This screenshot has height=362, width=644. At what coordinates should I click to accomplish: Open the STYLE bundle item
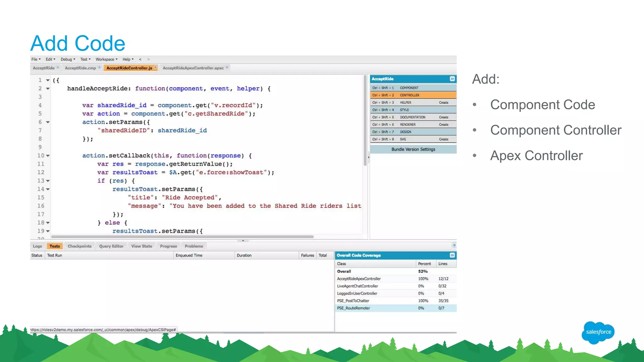pos(413,110)
